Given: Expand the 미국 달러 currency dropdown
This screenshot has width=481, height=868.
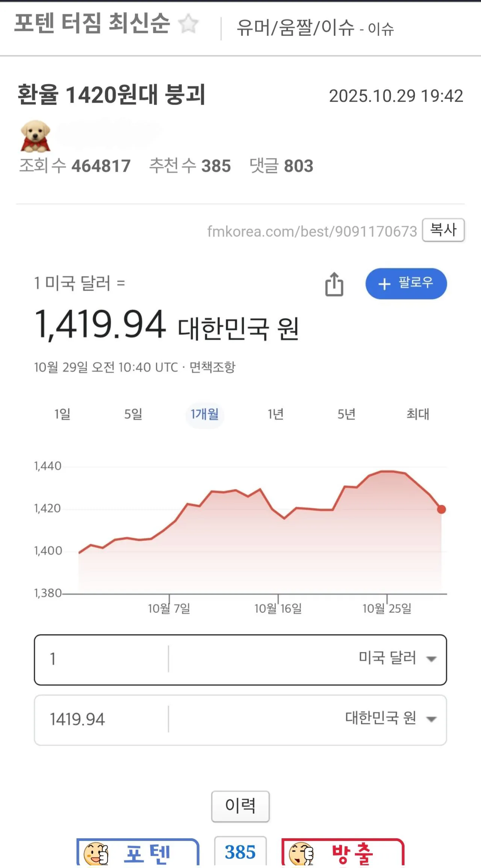Looking at the screenshot, I should 397,659.
